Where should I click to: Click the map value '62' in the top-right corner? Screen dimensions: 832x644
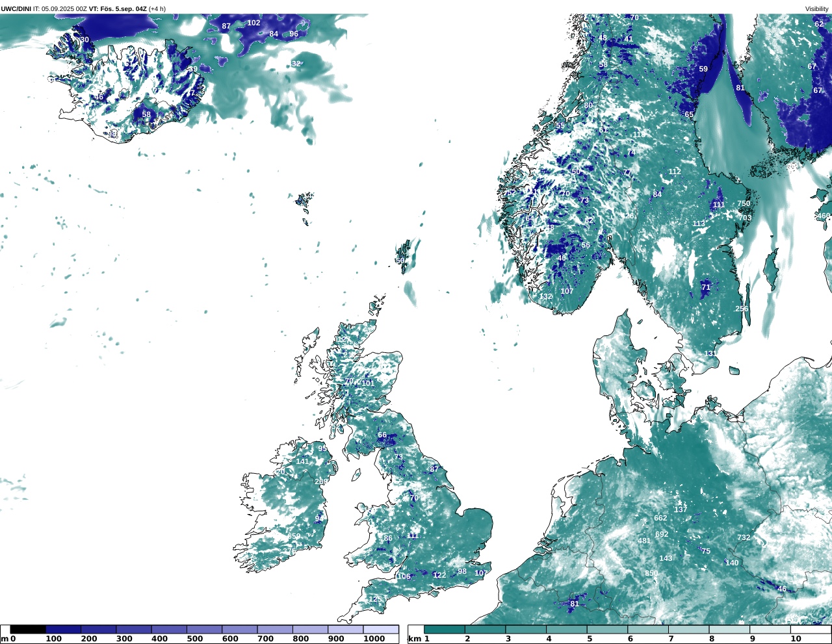(x=819, y=24)
